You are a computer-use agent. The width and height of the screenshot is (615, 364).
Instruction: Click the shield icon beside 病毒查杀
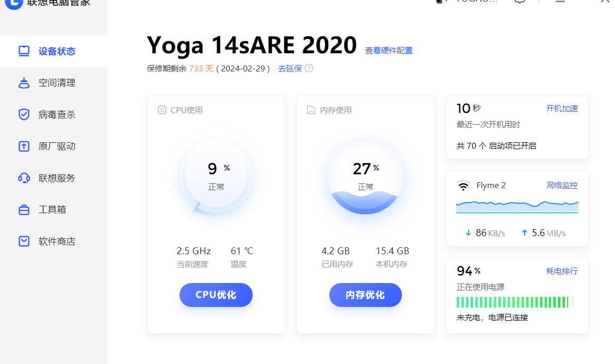[24, 115]
